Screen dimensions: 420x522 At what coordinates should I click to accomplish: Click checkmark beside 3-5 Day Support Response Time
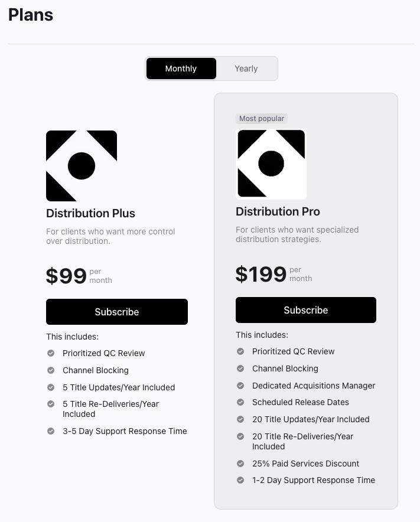[50, 431]
